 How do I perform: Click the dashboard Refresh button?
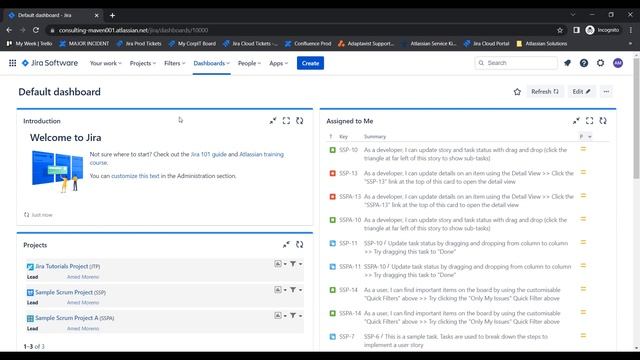pos(545,92)
